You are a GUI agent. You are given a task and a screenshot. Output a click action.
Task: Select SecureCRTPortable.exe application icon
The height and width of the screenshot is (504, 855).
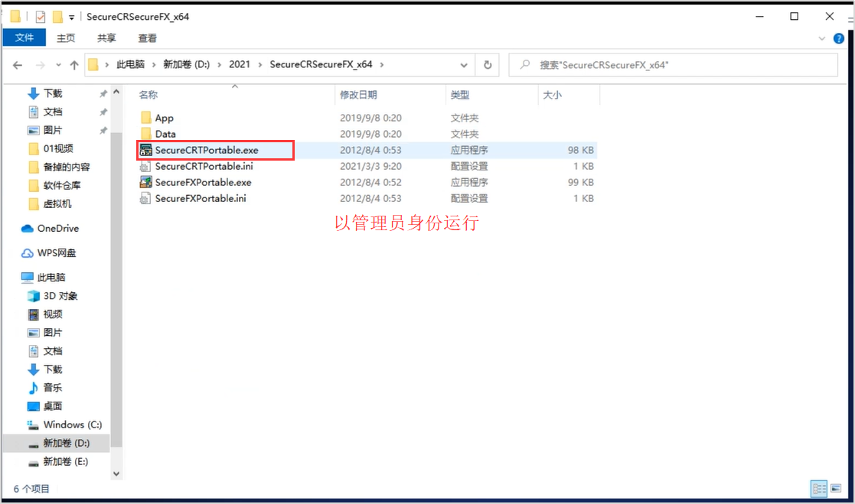click(x=145, y=150)
